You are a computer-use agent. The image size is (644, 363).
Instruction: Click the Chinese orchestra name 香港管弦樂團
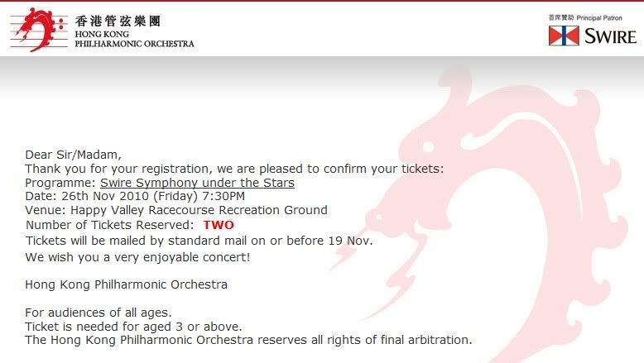point(118,21)
